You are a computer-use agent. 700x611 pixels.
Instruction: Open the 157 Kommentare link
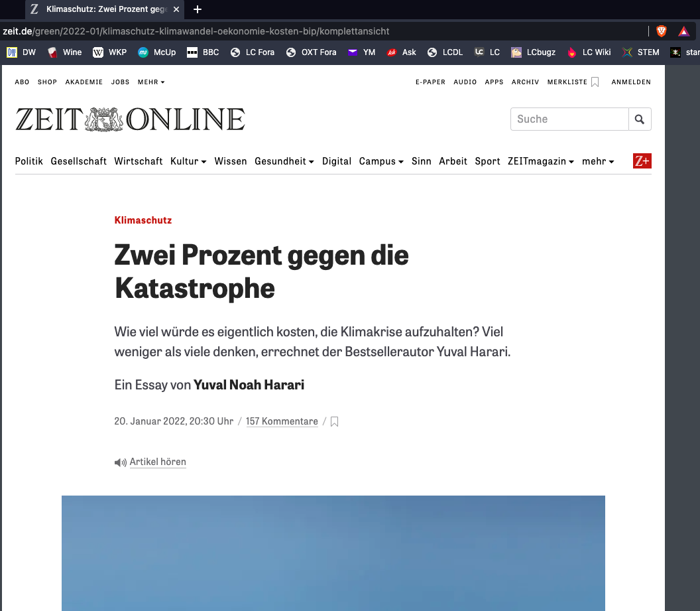tap(282, 421)
